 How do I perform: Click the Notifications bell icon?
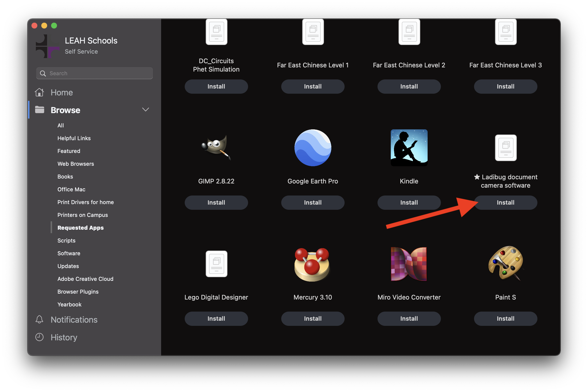pos(39,319)
